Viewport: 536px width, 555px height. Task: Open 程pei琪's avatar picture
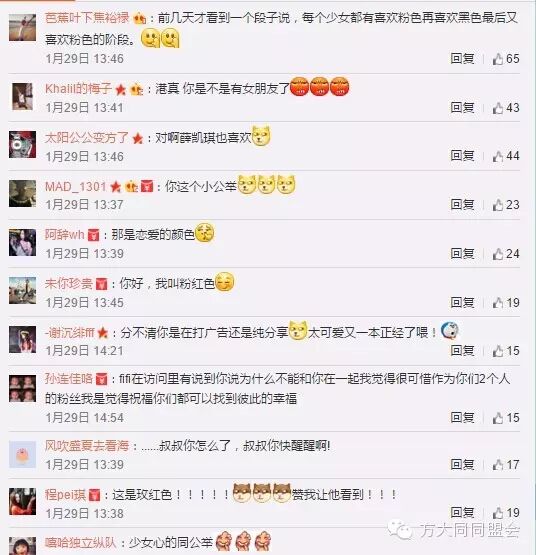pyautogui.click(x=22, y=501)
